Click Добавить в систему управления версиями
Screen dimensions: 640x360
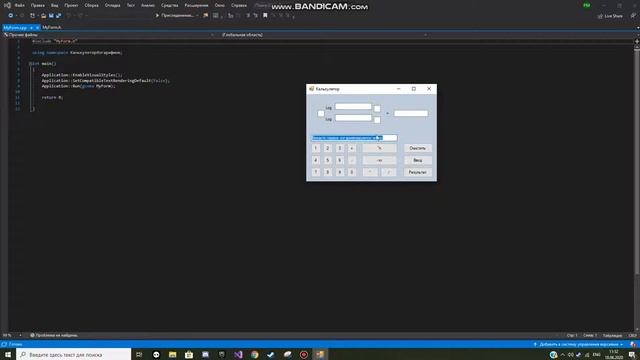pos(578,344)
